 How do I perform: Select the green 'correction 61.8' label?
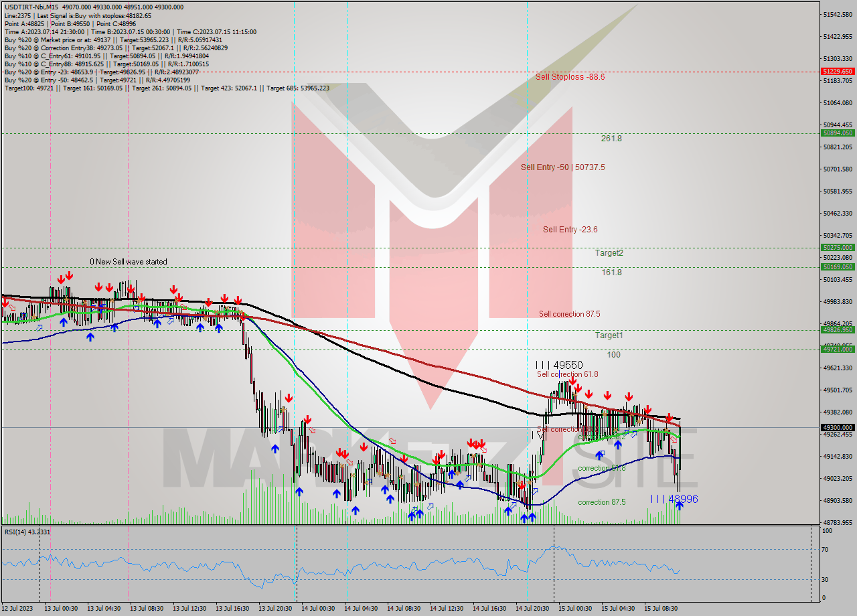(x=602, y=468)
